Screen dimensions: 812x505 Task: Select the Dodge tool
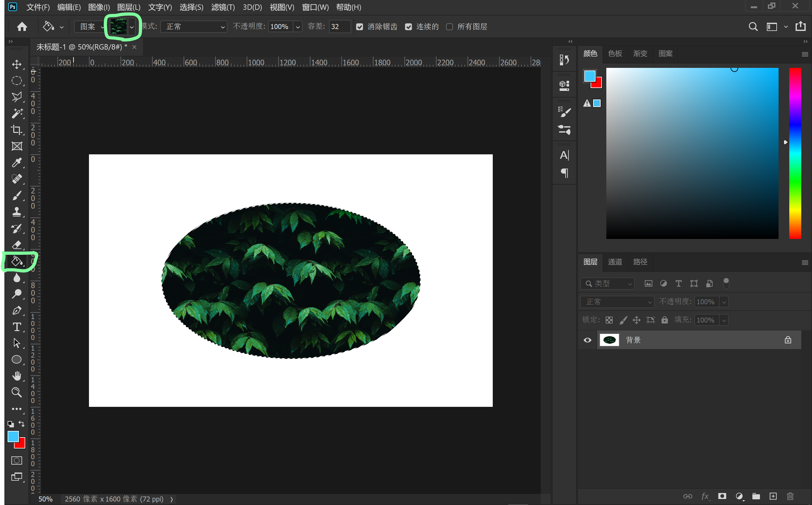[17, 294]
